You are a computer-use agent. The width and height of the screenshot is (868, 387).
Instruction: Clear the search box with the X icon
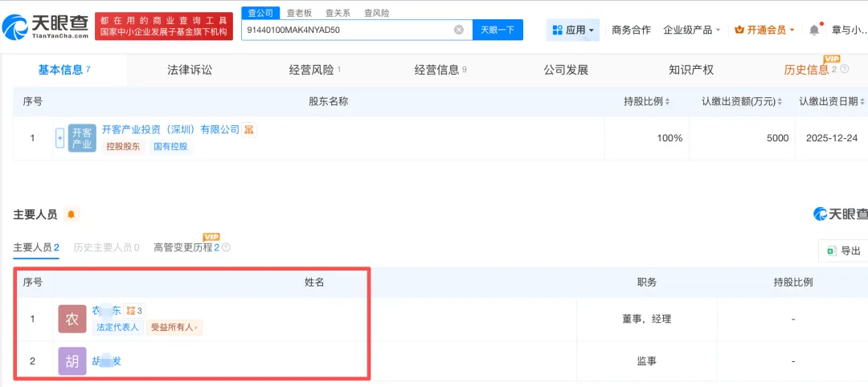459,30
